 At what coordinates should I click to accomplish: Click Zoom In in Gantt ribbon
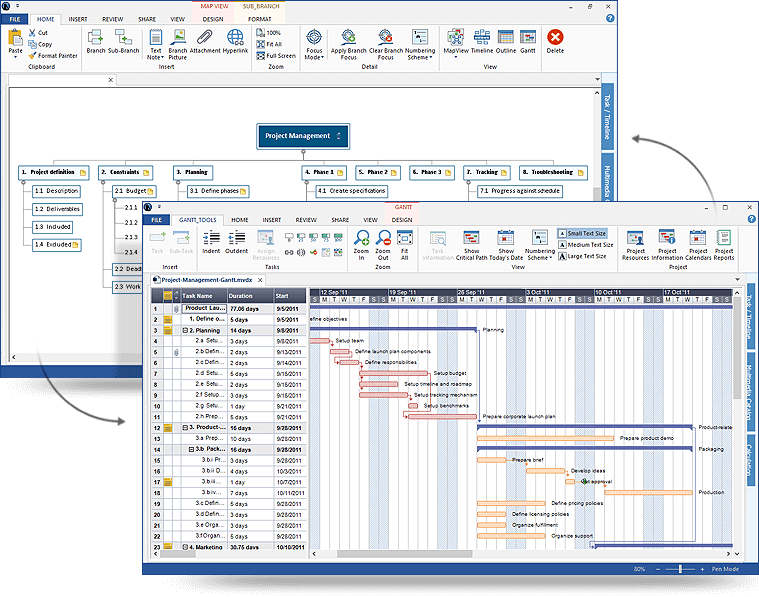pyautogui.click(x=362, y=245)
